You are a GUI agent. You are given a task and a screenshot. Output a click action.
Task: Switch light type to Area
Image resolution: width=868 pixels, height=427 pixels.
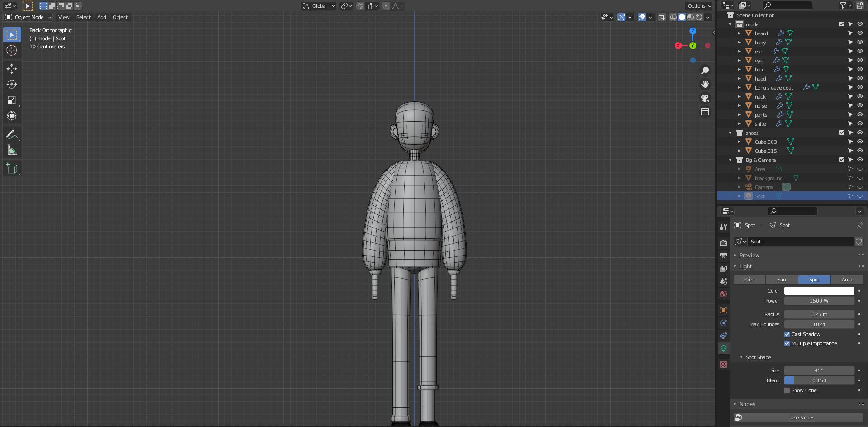[x=846, y=280]
